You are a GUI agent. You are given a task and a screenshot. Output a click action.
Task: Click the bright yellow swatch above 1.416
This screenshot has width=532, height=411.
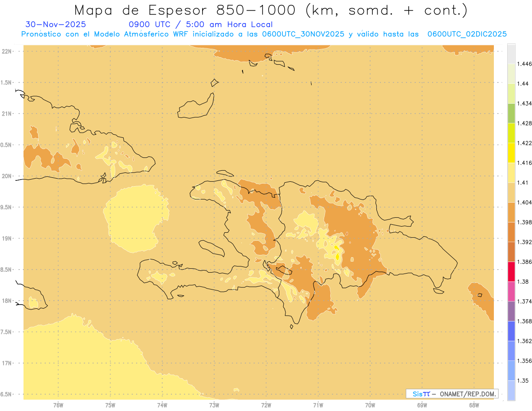click(x=511, y=153)
